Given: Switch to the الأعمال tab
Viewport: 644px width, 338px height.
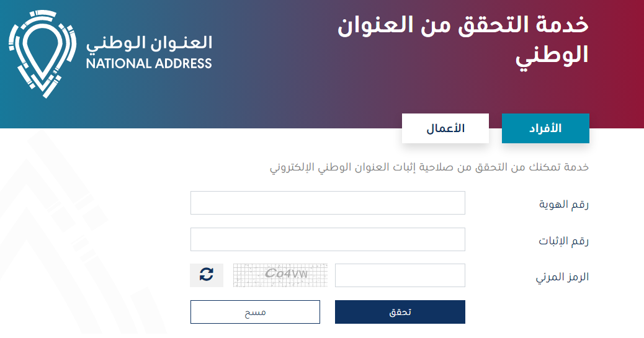Looking at the screenshot, I should click(445, 128).
